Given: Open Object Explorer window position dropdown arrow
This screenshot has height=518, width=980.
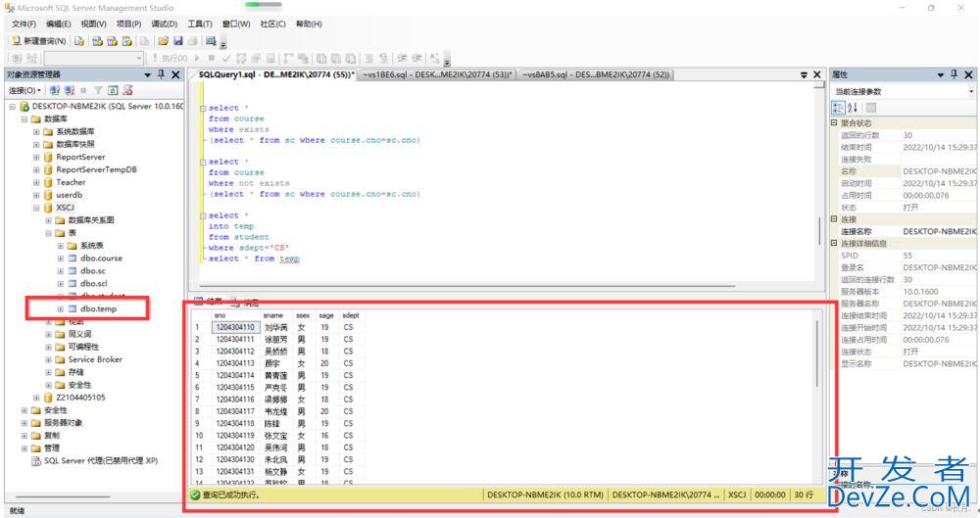Looking at the screenshot, I should pos(148,75).
